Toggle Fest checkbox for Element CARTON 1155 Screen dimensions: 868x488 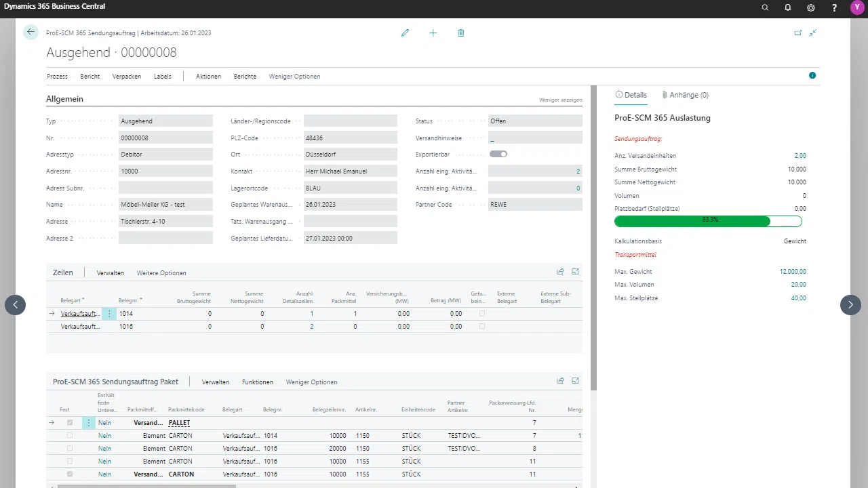coord(69,462)
